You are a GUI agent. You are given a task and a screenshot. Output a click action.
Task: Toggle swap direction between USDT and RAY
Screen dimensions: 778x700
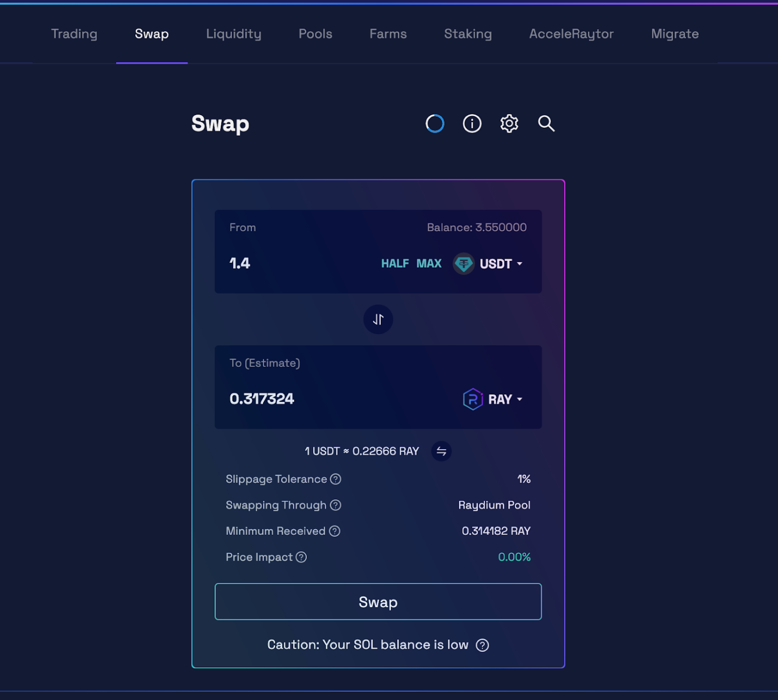378,319
